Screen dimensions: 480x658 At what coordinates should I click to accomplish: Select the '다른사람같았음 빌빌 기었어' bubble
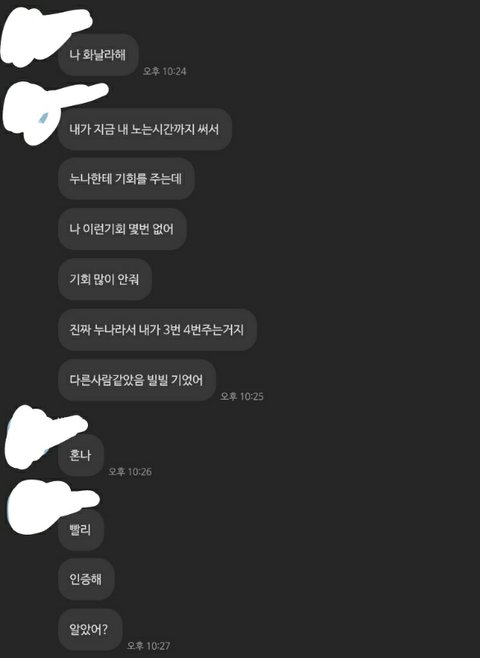click(137, 380)
